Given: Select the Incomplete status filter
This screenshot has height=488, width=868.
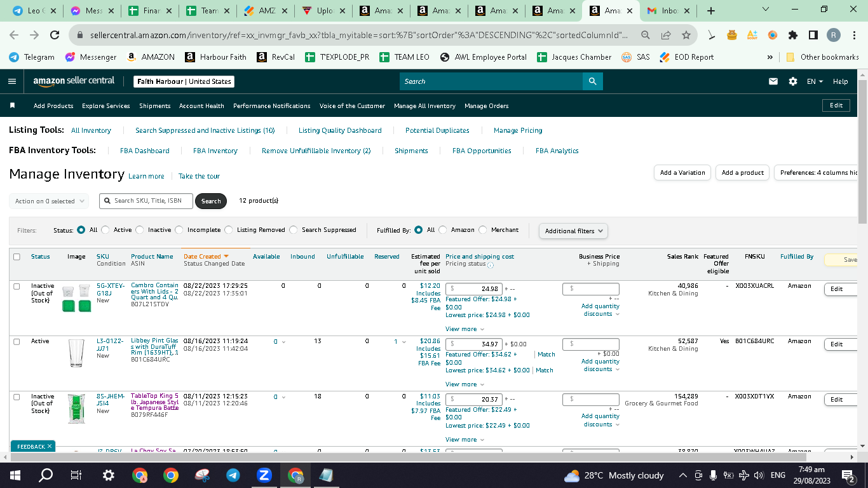Looking at the screenshot, I should click(179, 230).
